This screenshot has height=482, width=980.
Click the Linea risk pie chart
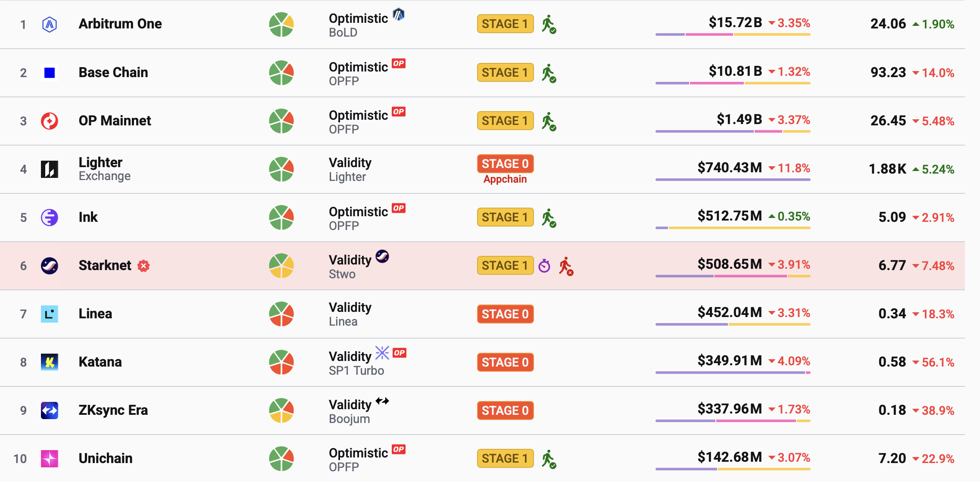coord(281,314)
